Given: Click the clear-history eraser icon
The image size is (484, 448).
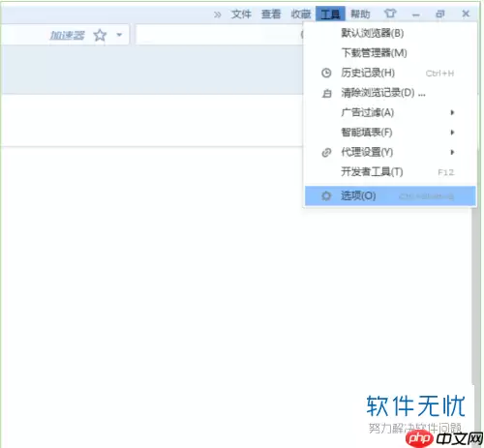Looking at the screenshot, I should coord(326,94).
